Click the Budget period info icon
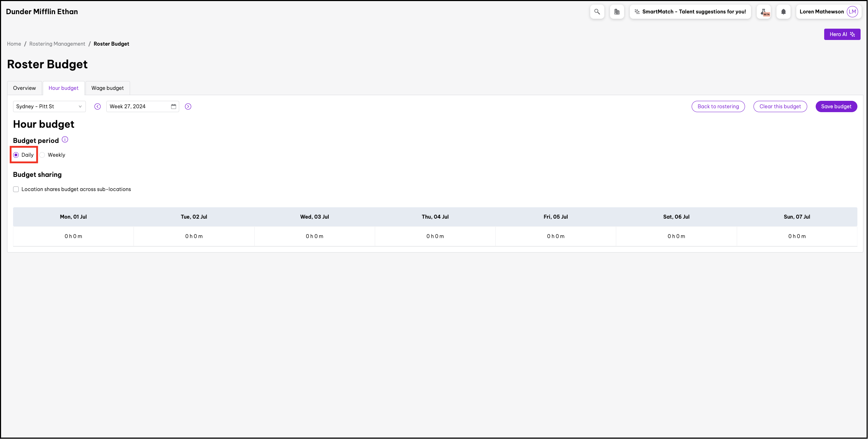The width and height of the screenshot is (868, 439). point(65,140)
